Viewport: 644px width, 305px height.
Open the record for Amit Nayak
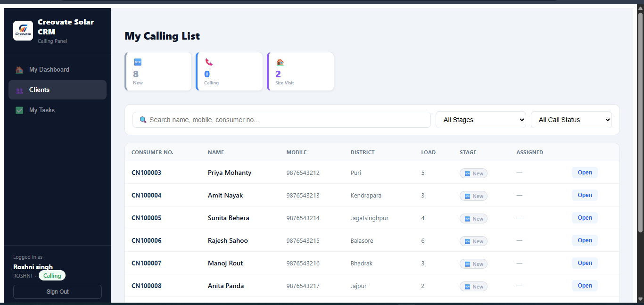click(x=585, y=195)
